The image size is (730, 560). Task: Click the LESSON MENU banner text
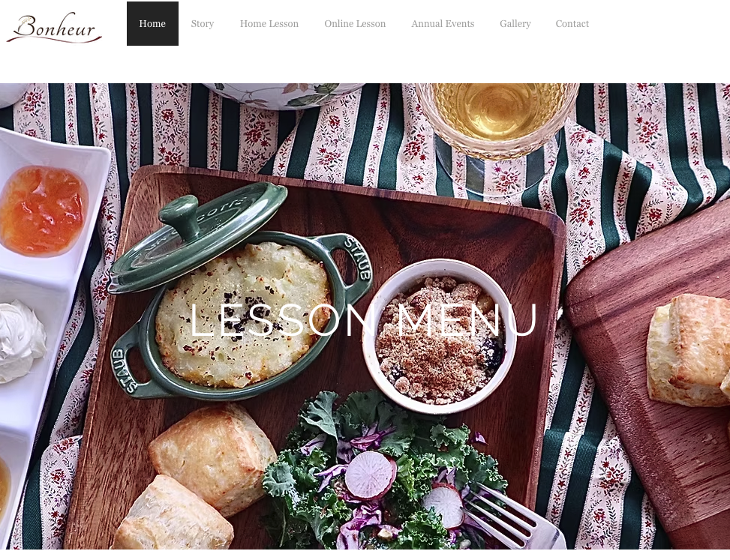click(364, 320)
